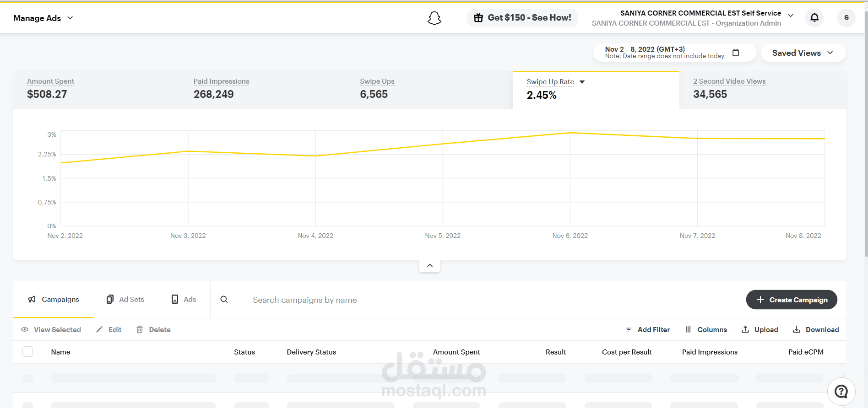Switch to the Ads tab
This screenshot has height=408, width=868.
coord(184,300)
